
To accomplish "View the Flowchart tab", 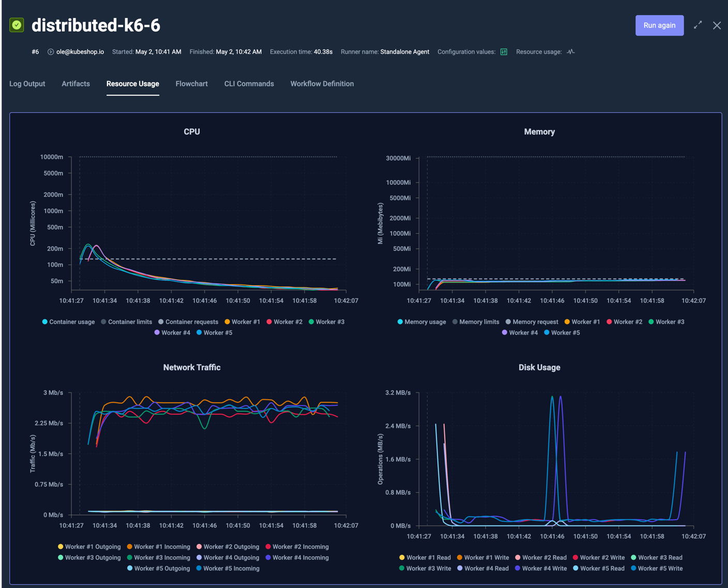I will [x=191, y=83].
